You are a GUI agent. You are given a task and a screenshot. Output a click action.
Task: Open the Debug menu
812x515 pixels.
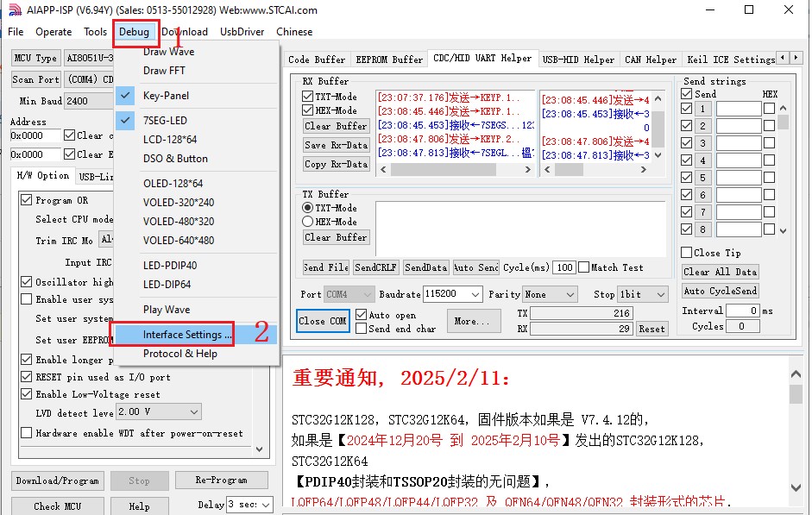(x=134, y=32)
